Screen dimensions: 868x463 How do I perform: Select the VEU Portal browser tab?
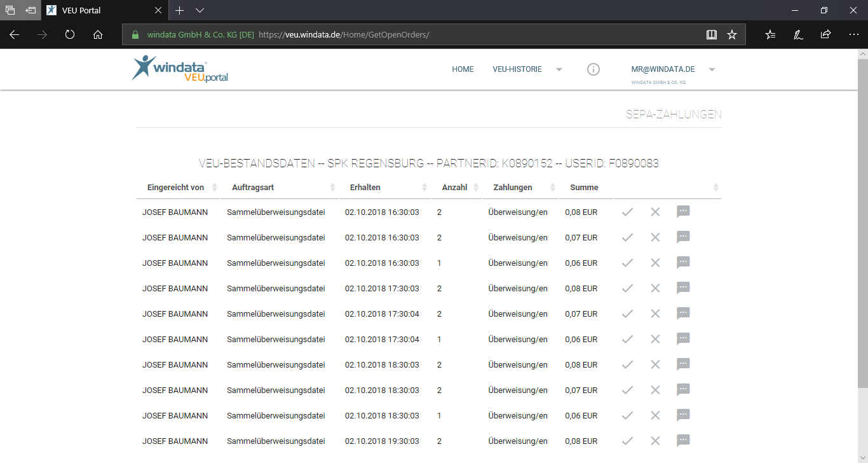[x=105, y=10]
